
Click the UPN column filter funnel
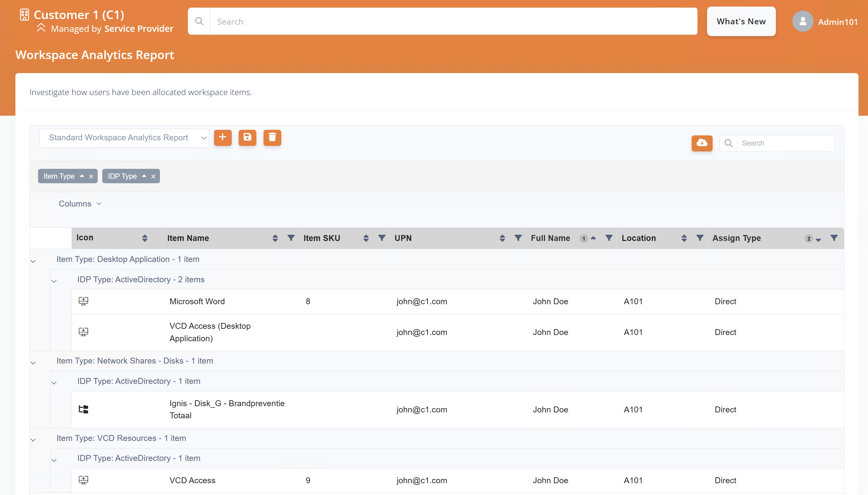click(518, 238)
